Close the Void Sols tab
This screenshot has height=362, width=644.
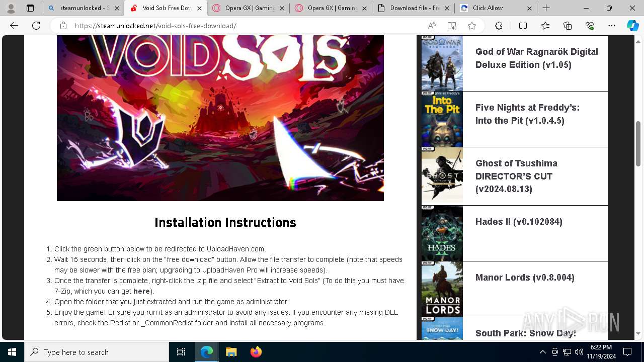pos(199,8)
